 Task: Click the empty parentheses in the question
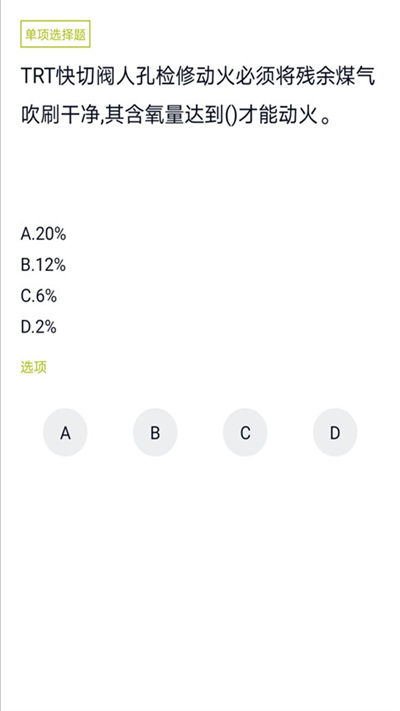coord(231,117)
